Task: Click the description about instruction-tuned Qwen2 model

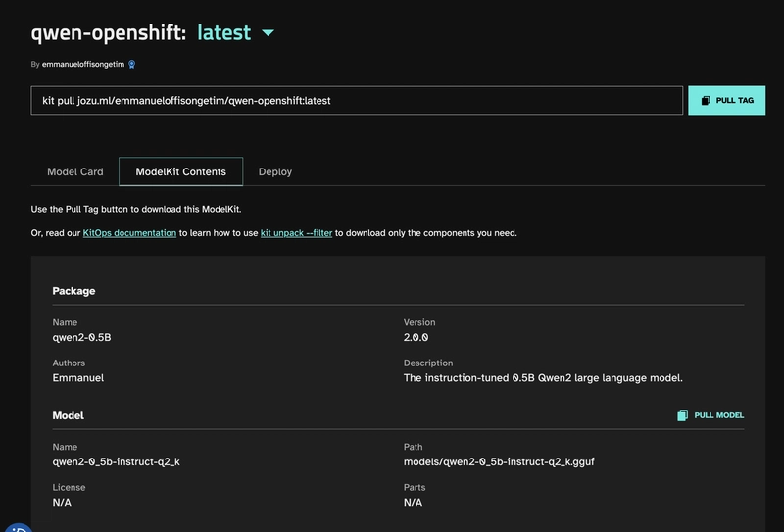Action: 543,378
